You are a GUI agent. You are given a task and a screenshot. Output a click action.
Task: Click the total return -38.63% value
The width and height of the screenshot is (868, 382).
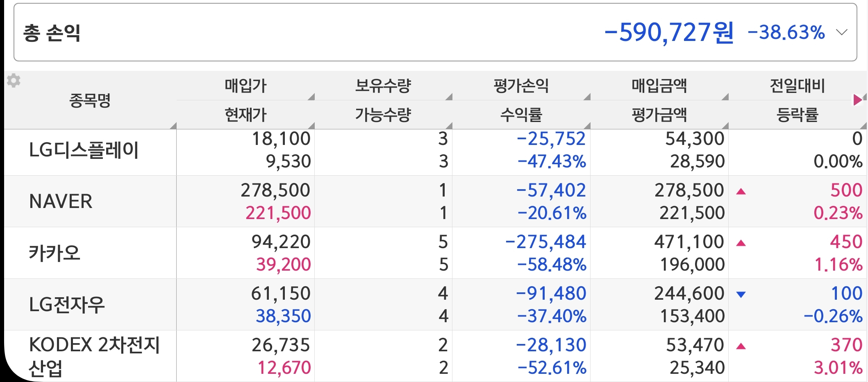(786, 32)
